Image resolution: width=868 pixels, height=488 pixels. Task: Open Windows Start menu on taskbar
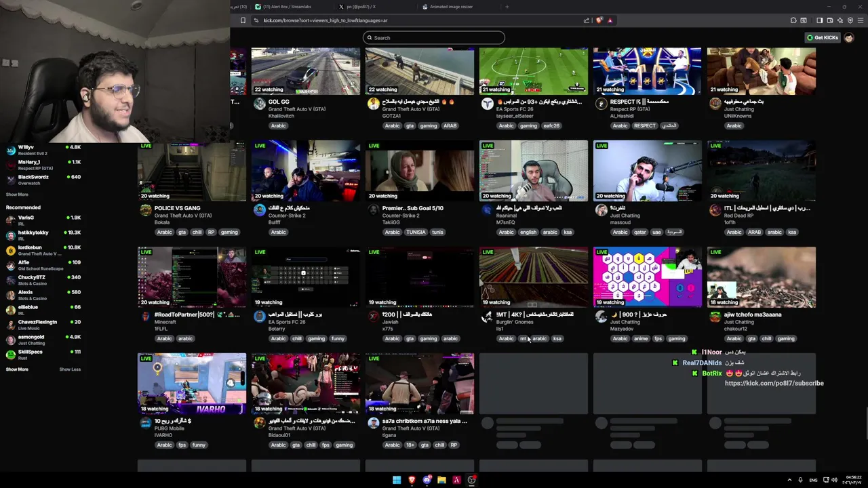[397, 480]
